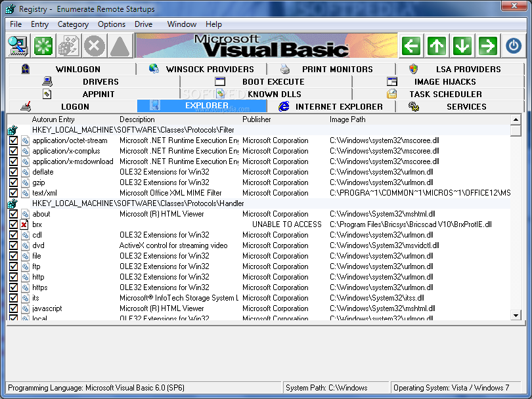The image size is (532, 399).
Task: Switch to the WINSOCK PROVIDERS tab
Action: [x=202, y=69]
